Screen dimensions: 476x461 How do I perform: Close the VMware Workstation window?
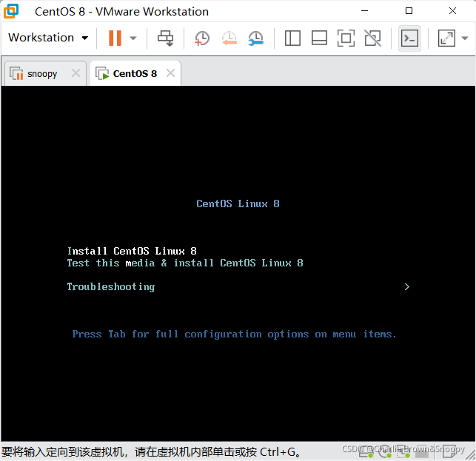(452, 11)
